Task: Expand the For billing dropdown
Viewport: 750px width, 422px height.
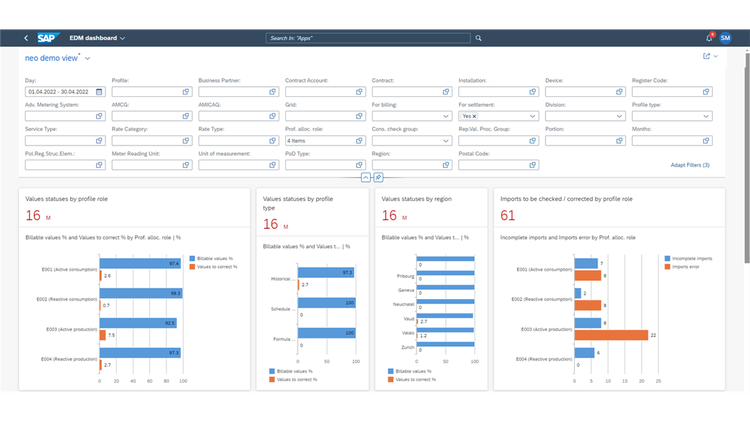Action: pyautogui.click(x=446, y=116)
